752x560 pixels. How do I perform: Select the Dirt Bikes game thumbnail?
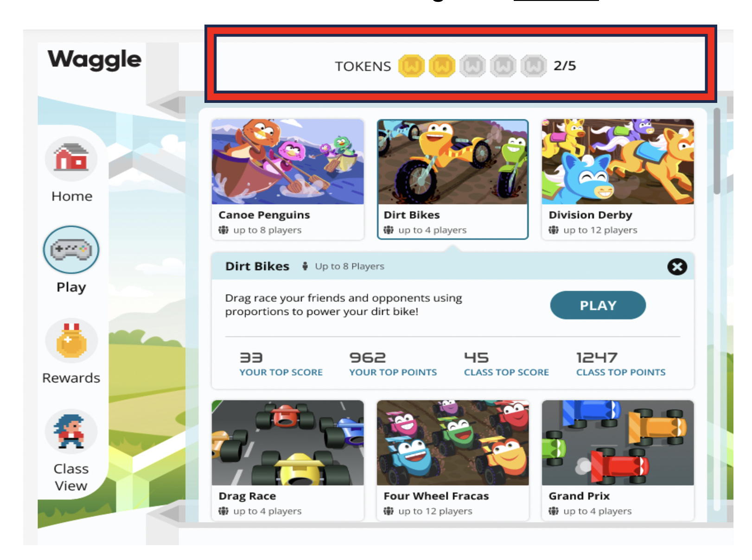pyautogui.click(x=452, y=162)
